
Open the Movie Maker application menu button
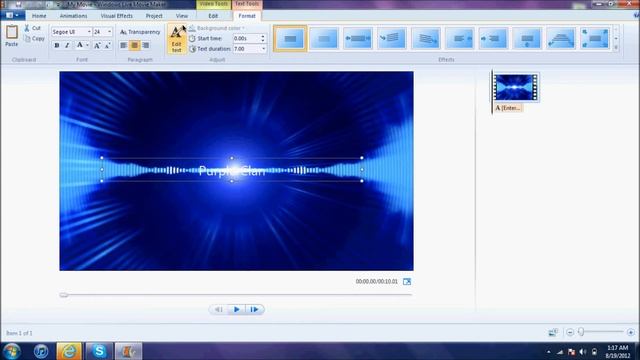click(13, 16)
